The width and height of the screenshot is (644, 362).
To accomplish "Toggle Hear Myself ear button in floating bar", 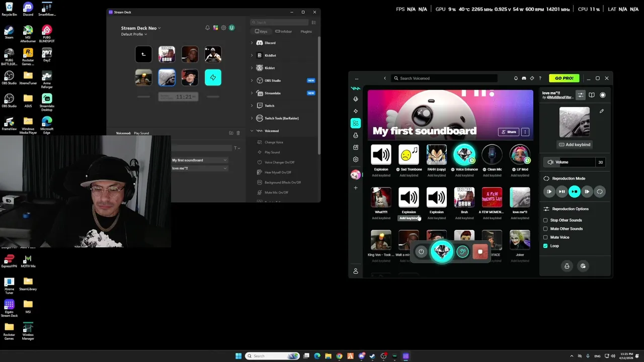I will [x=462, y=252].
